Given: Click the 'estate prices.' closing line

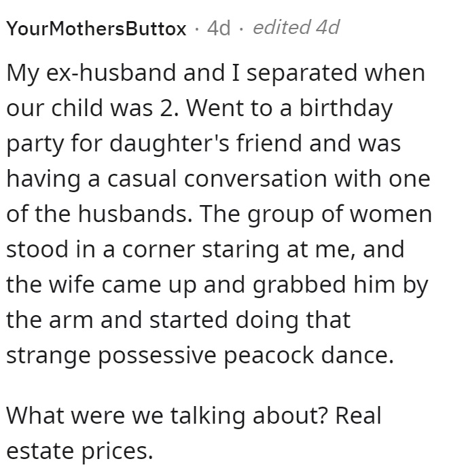Looking at the screenshot, I should tap(79, 452).
